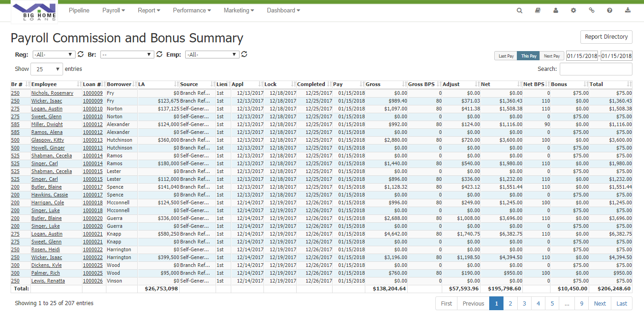Open employee Nichols, Rosemary link

52,93
